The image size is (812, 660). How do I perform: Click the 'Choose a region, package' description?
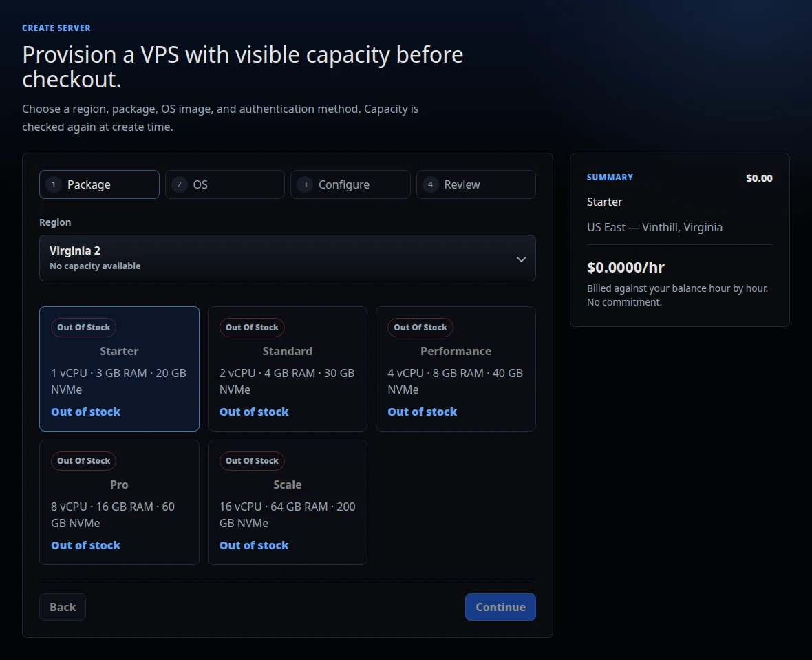pyautogui.click(x=220, y=118)
